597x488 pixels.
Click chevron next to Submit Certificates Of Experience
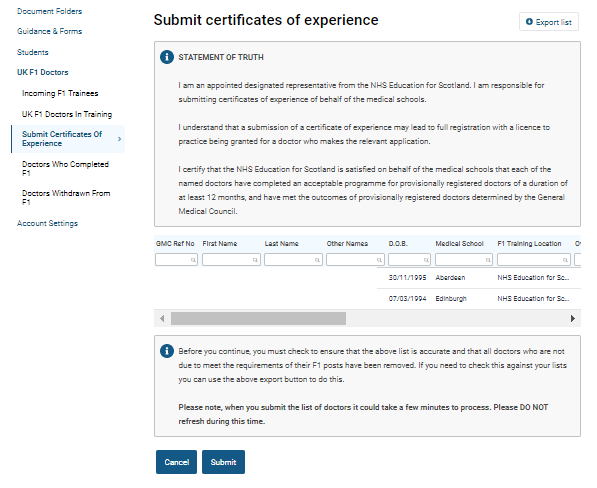pyautogui.click(x=120, y=139)
